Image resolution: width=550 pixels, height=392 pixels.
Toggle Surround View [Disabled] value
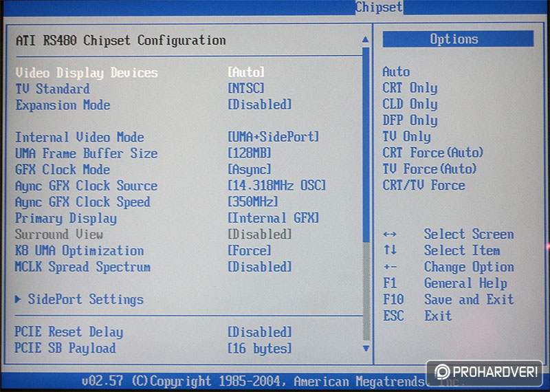260,234
